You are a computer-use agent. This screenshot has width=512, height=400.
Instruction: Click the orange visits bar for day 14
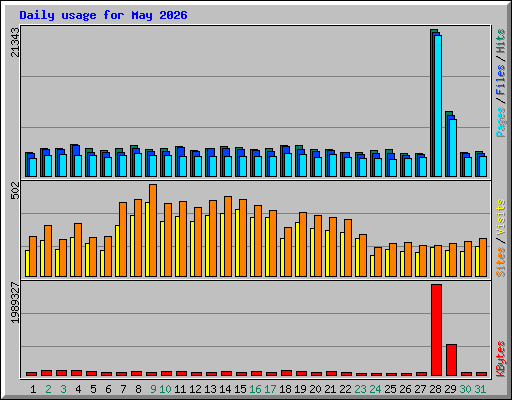tap(228, 236)
